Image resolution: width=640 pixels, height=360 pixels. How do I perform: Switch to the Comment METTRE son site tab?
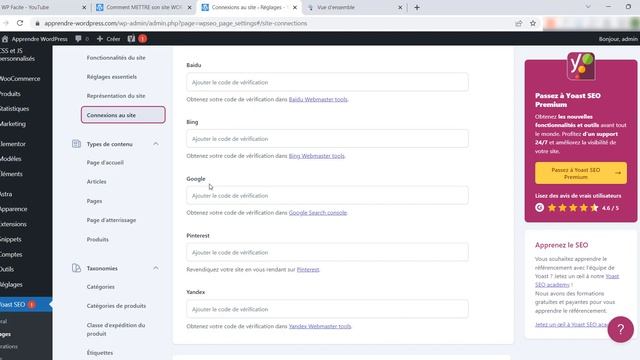coord(143,7)
